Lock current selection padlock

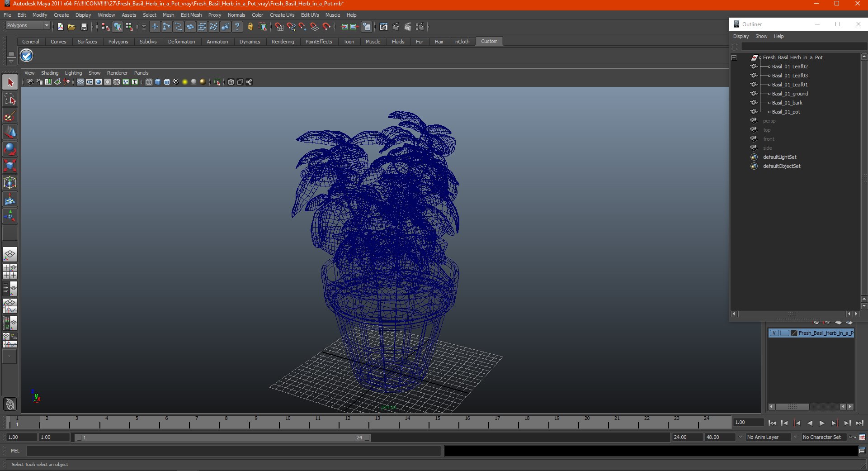coord(250,27)
